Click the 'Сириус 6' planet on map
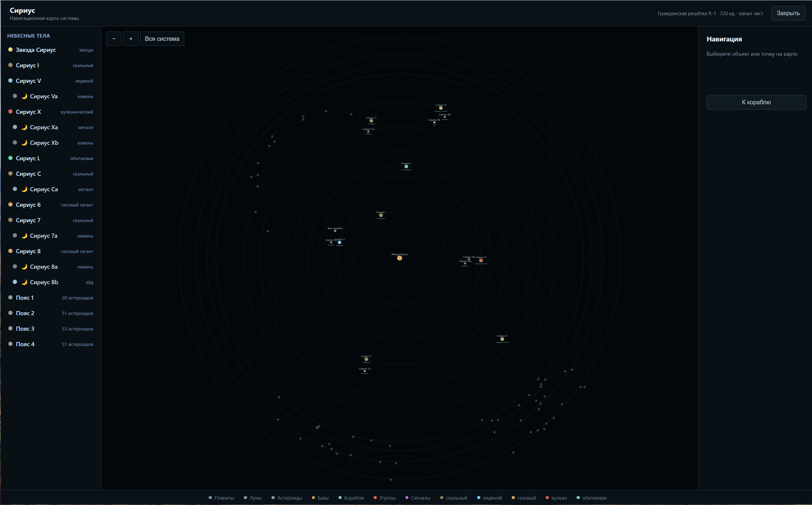Image resolution: width=812 pixels, height=505 pixels. pos(502,339)
